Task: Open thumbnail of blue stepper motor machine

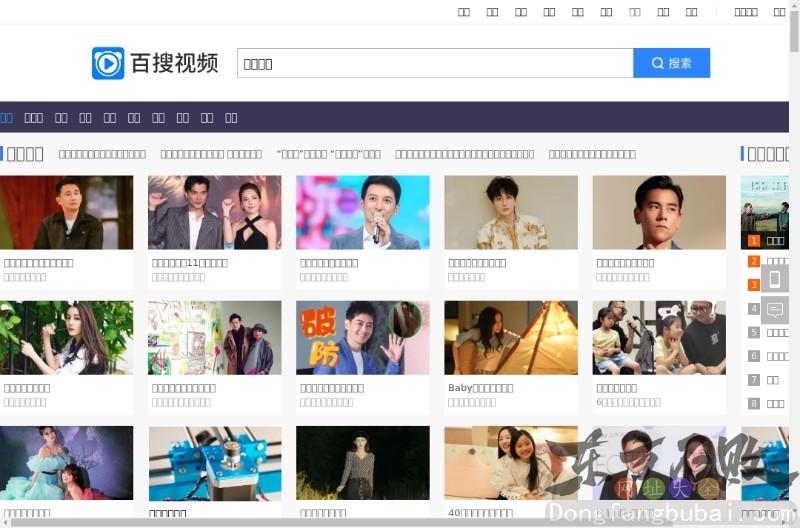Action: 214,463
